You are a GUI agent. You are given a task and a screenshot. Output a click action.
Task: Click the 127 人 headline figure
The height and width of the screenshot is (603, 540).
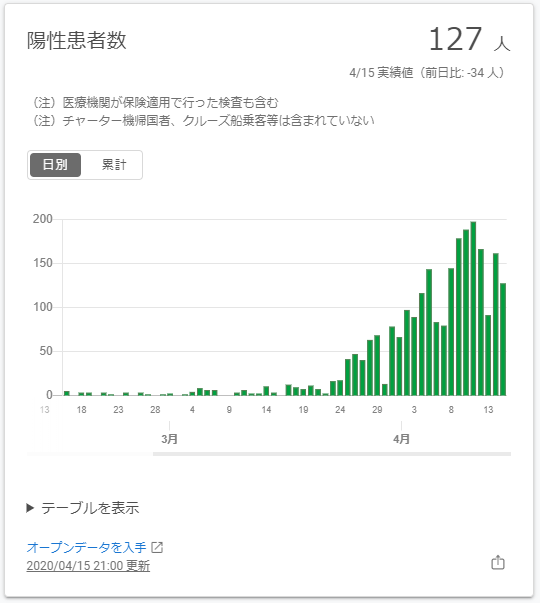(x=469, y=39)
